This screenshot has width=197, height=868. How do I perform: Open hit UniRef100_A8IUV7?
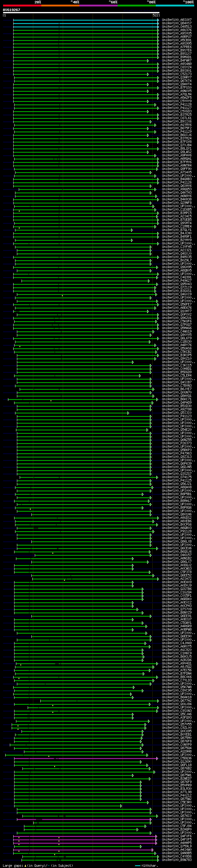coord(177,20)
